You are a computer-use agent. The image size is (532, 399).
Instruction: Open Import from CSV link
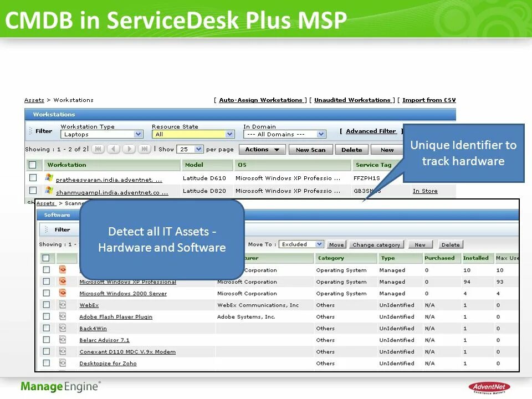pos(429,100)
